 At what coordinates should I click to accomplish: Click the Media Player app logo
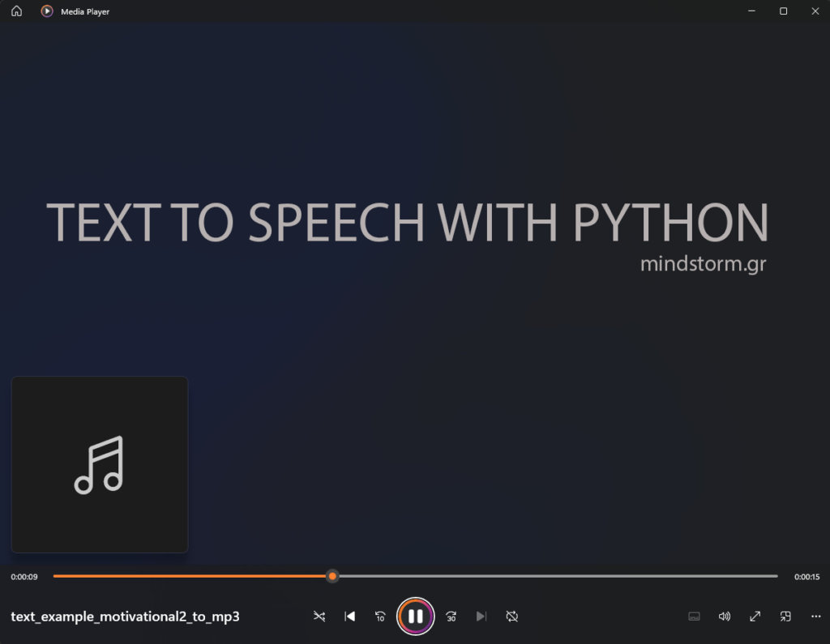(x=46, y=11)
